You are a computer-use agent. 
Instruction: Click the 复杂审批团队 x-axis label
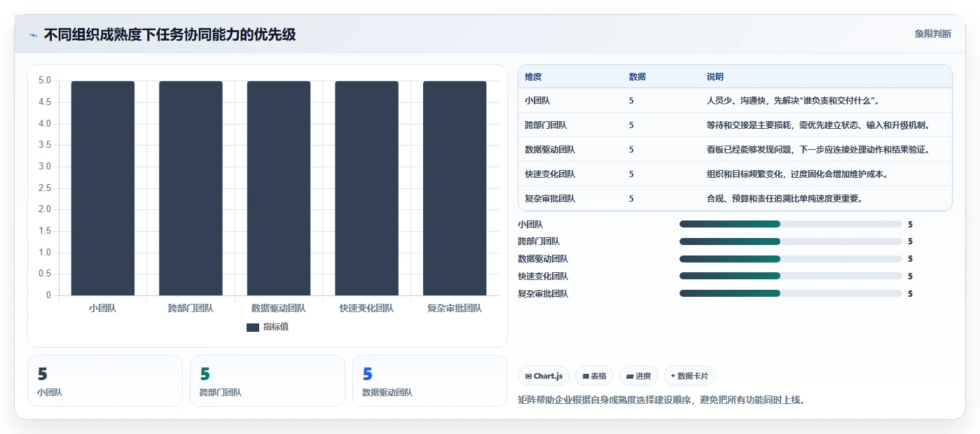(x=455, y=308)
